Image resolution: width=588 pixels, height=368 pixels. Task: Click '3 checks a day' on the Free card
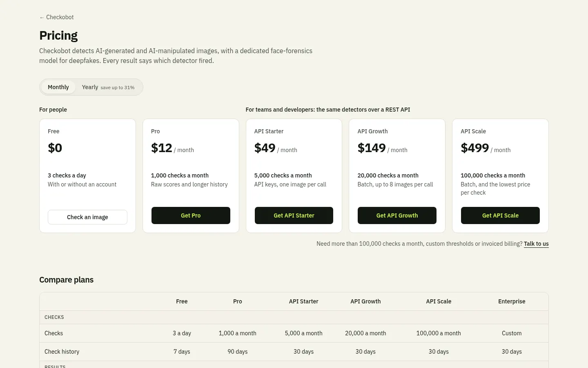(x=67, y=175)
